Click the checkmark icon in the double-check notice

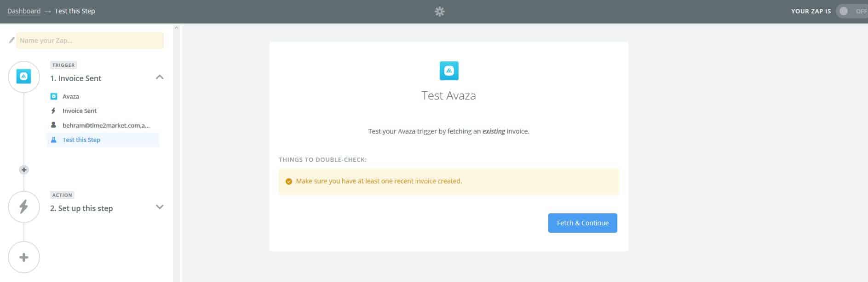[289, 182]
